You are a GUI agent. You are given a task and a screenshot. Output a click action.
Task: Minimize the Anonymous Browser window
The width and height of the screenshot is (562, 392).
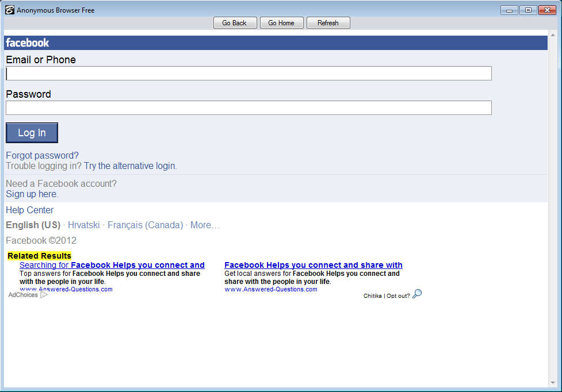[509, 10]
